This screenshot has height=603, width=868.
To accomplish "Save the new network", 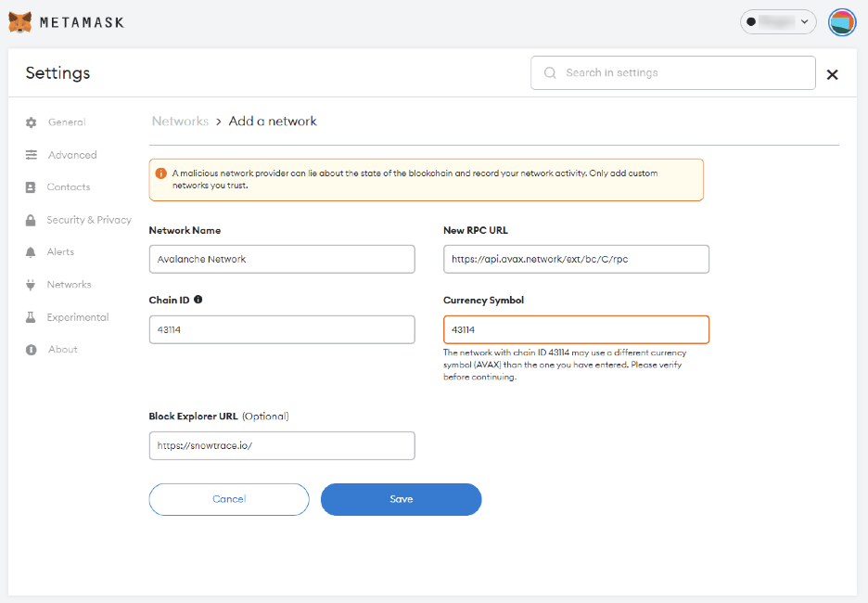I will (401, 499).
